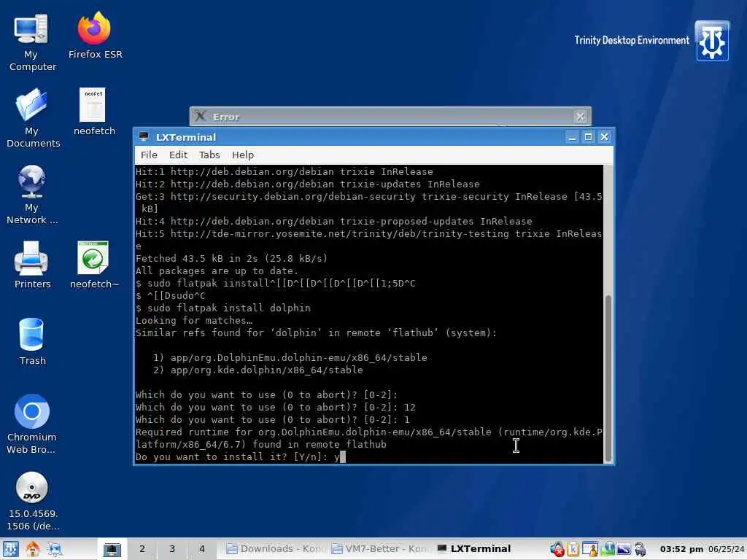
Task: Click the taskbar clock showing 03:52 pm
Action: (681, 549)
